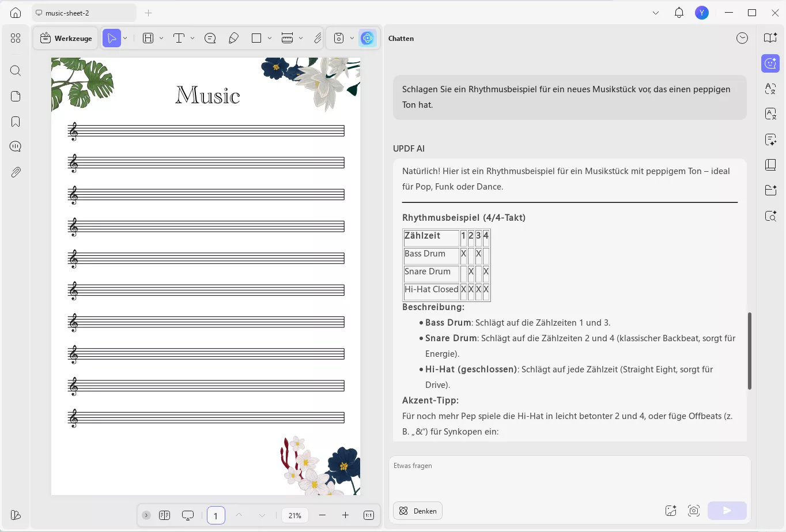Image resolution: width=786 pixels, height=532 pixels.
Task: Open chat history clock icon
Action: click(742, 38)
